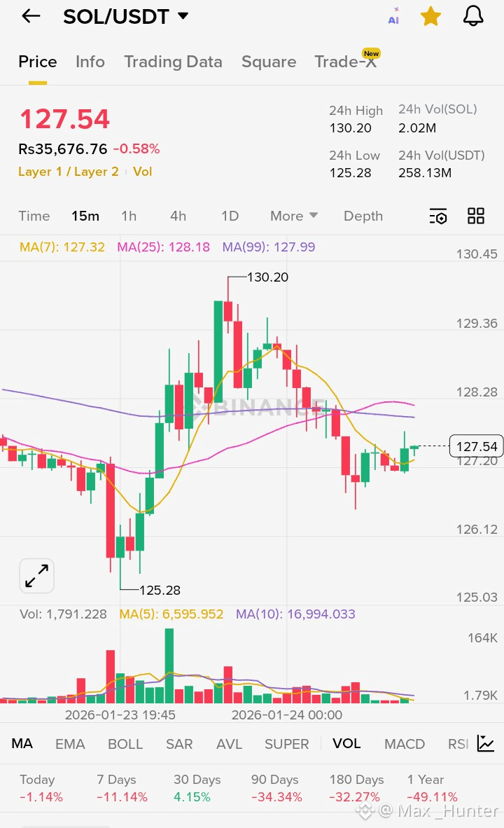Tap the 30 Days 4.15% performance
Screen dimensions: 504x828
pyautogui.click(x=197, y=788)
